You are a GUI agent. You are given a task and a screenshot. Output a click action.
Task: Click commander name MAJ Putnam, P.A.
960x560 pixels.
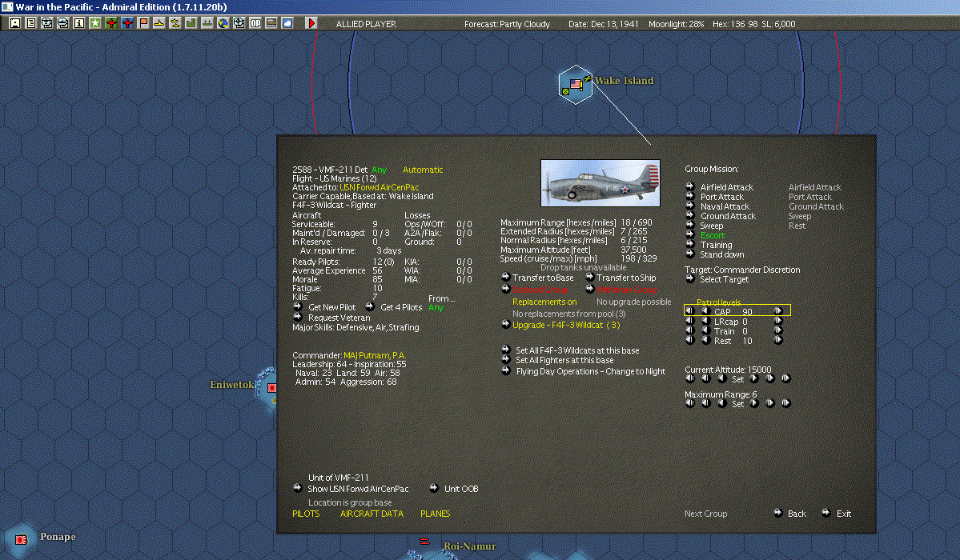pos(375,355)
